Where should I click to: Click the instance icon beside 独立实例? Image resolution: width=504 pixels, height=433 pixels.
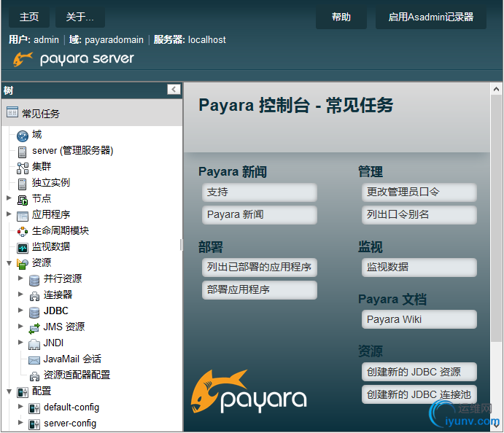(x=22, y=184)
